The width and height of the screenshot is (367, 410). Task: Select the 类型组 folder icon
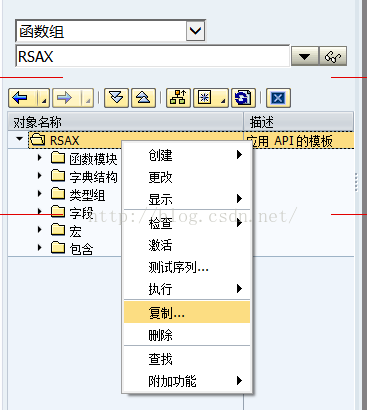click(58, 194)
